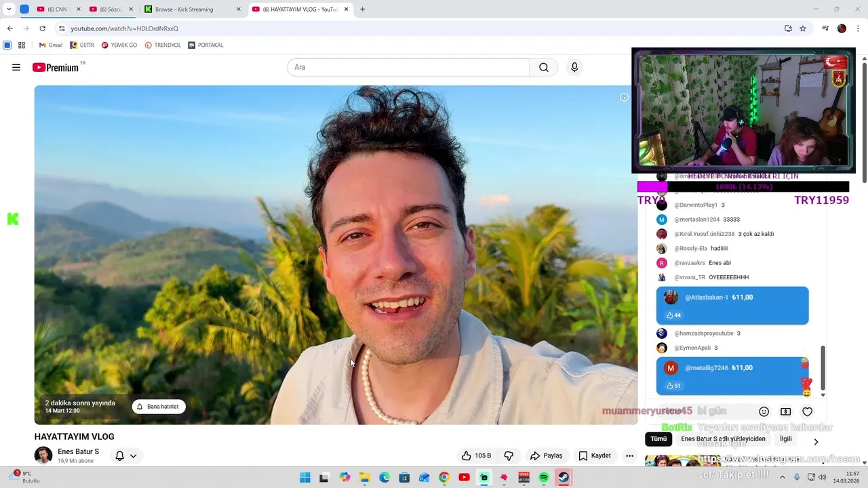Image resolution: width=868 pixels, height=488 pixels.
Task: Focus the YouTube Ara search field
Action: tap(408, 67)
